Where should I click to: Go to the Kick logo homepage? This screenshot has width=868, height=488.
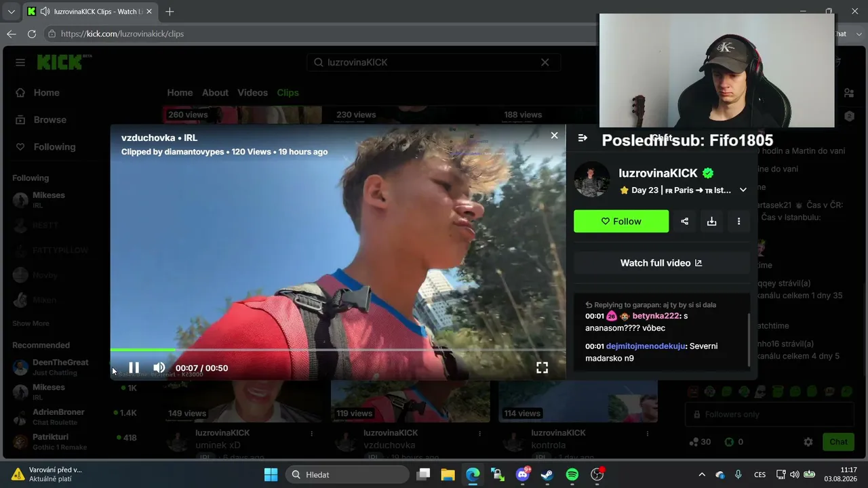click(64, 62)
